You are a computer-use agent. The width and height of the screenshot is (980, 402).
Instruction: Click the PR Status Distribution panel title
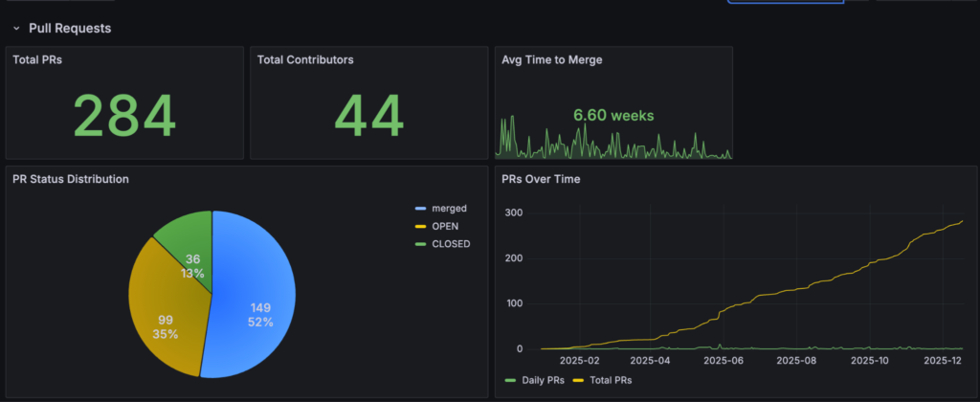click(71, 179)
